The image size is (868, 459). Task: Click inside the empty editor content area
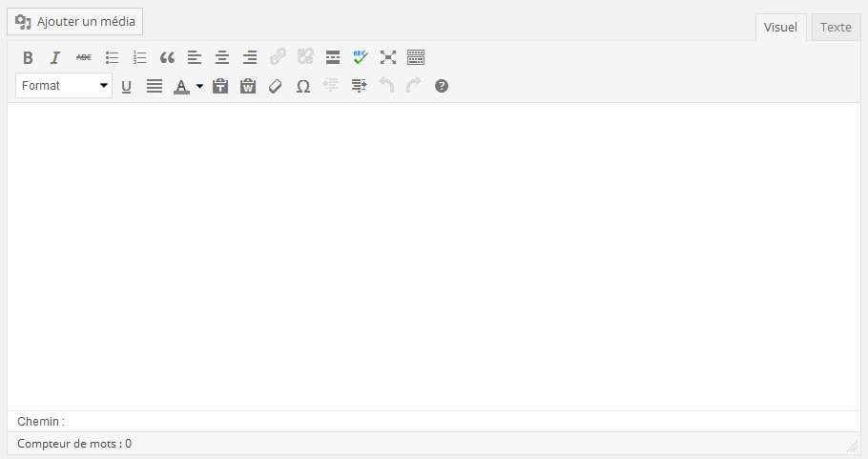point(433,256)
